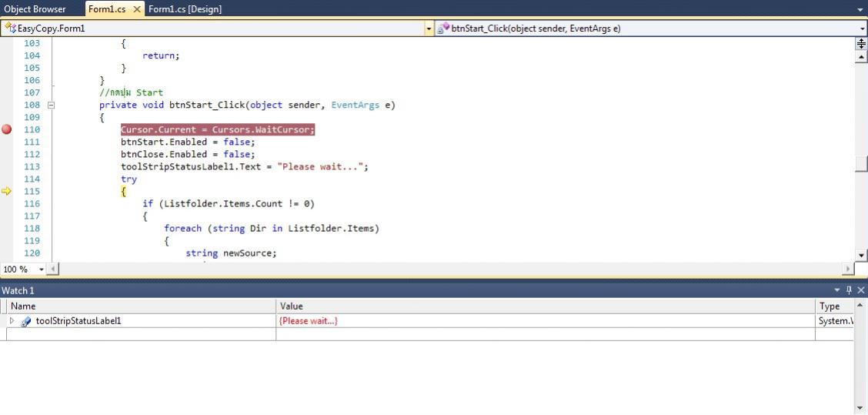Click the toolStripStatusLabel1 watch item icon

(26, 321)
